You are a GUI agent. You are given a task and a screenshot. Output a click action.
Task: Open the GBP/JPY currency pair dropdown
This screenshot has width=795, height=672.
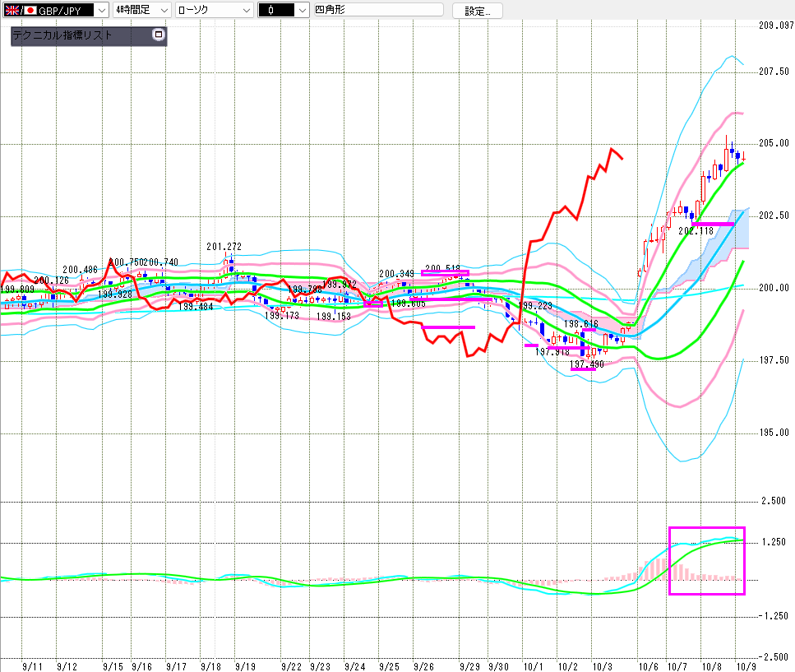point(100,10)
